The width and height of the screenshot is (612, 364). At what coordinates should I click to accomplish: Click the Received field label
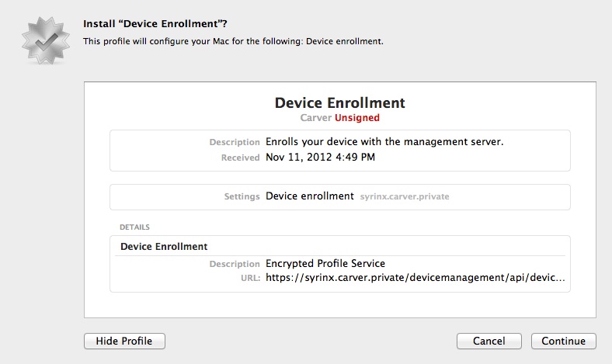pyautogui.click(x=240, y=158)
